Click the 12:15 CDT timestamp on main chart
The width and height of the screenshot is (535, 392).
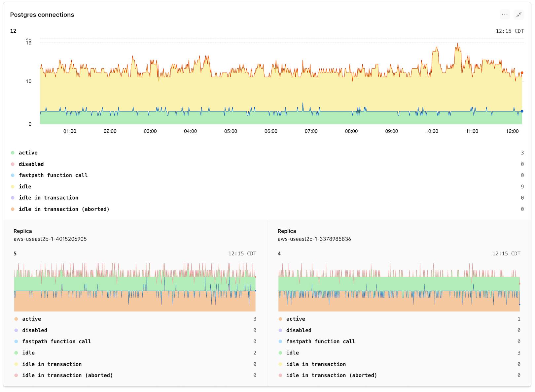(510, 31)
